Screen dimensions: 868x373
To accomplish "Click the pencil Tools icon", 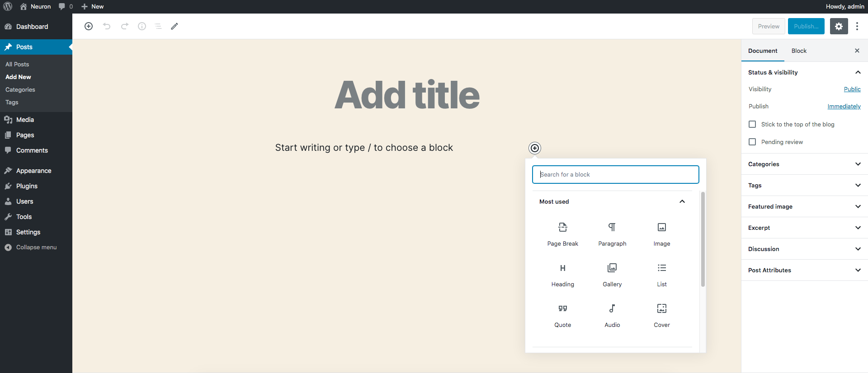I will tap(175, 26).
